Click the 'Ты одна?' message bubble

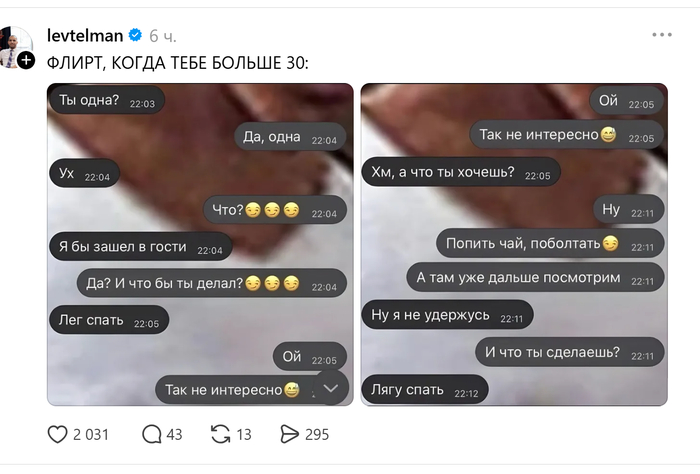click(x=107, y=100)
